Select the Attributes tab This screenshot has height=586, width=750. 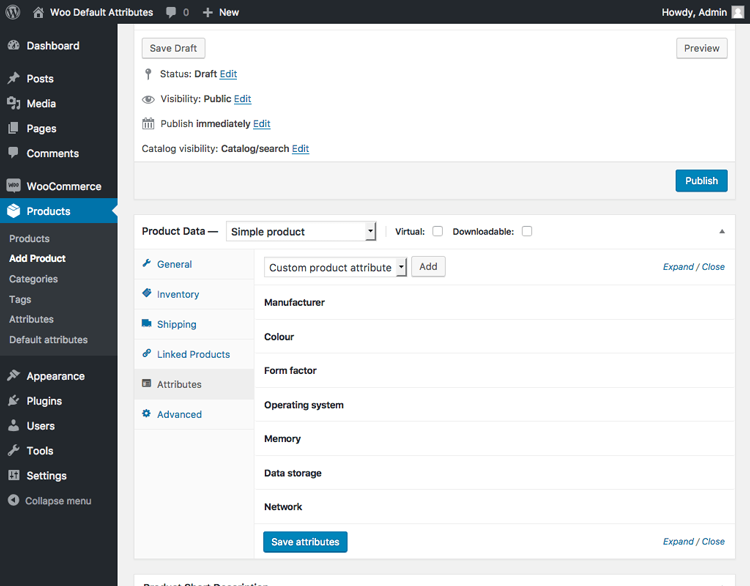194,384
